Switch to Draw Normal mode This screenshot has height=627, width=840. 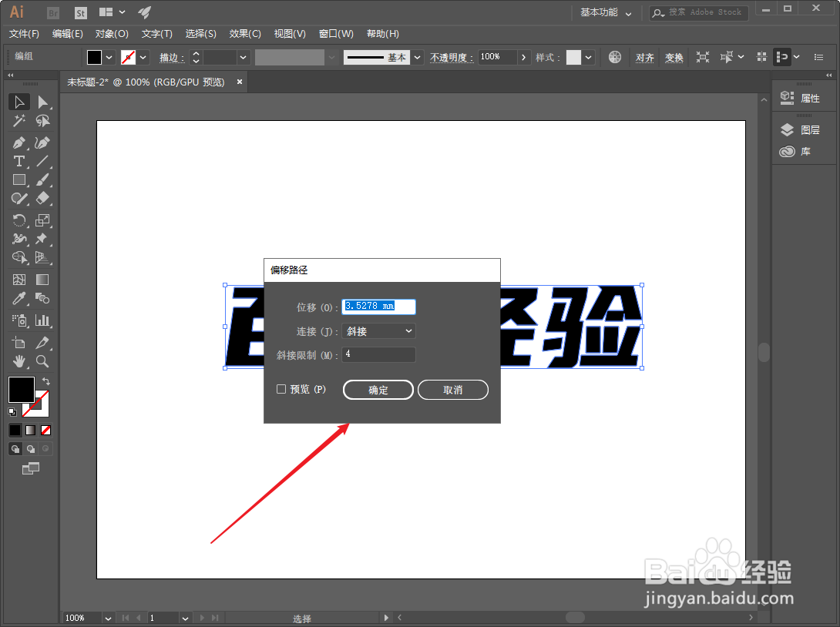15,449
